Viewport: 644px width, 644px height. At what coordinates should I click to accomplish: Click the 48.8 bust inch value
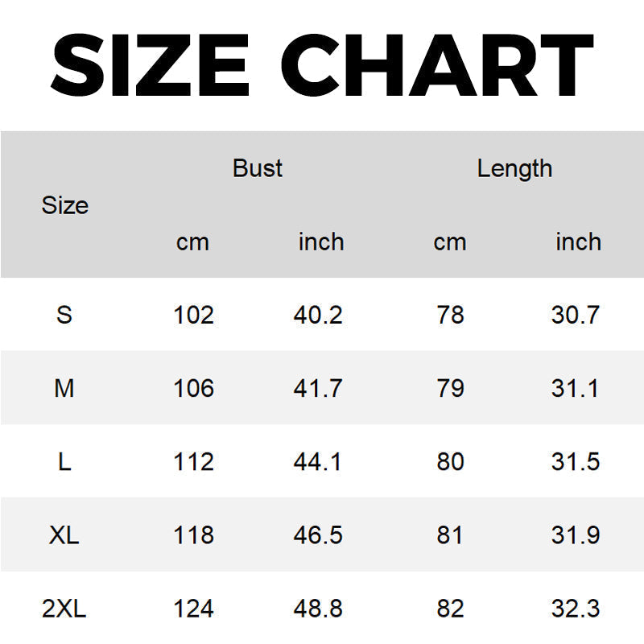(x=318, y=609)
